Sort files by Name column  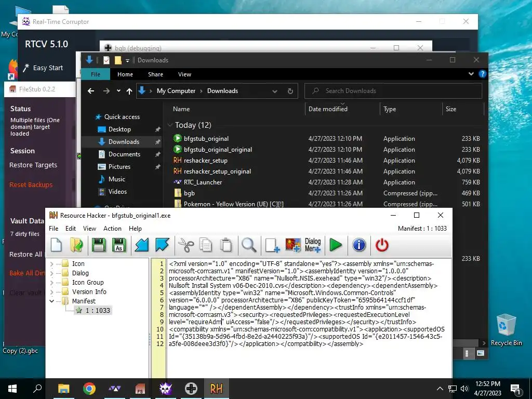click(x=181, y=109)
